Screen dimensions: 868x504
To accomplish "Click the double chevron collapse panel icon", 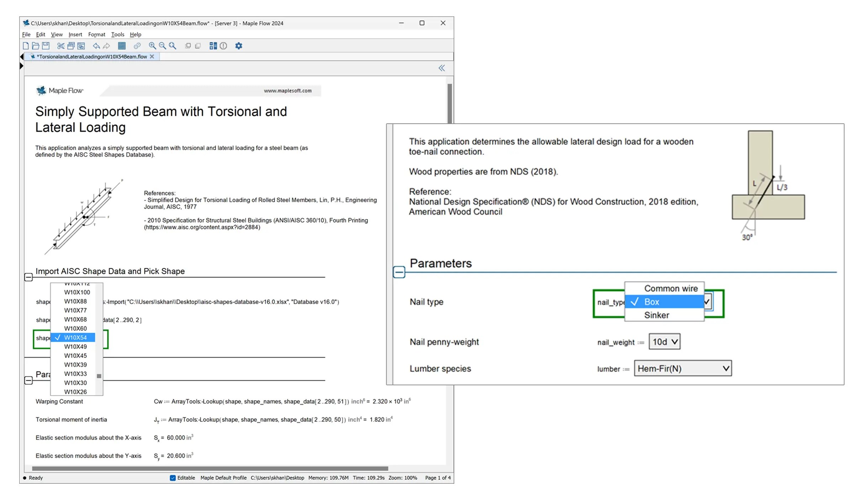I will 441,68.
